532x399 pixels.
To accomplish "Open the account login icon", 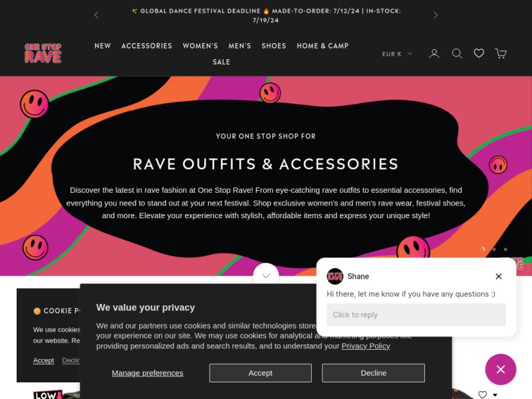I will pos(434,54).
